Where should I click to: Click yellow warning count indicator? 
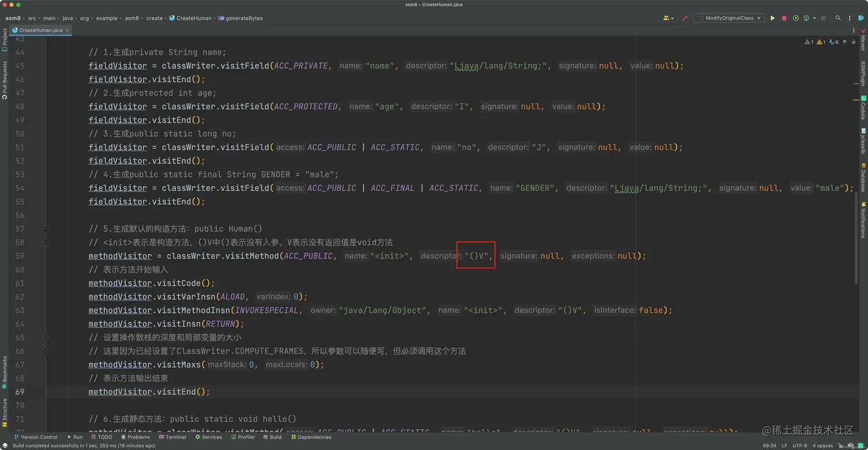click(821, 42)
